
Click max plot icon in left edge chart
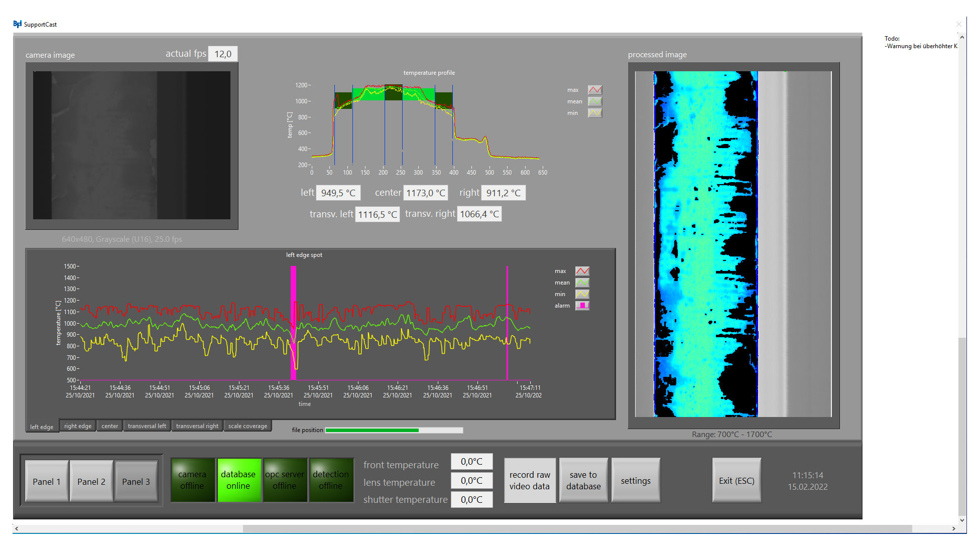point(582,271)
